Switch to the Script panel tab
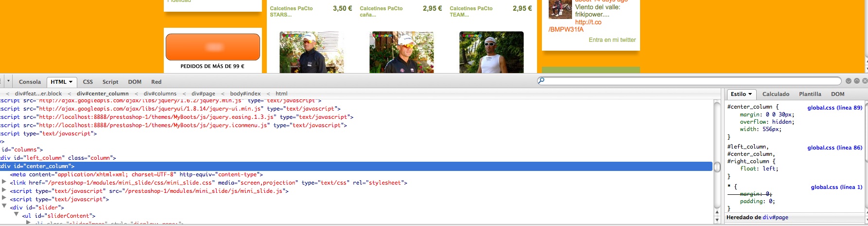The image size is (868, 226). pyautogui.click(x=110, y=82)
